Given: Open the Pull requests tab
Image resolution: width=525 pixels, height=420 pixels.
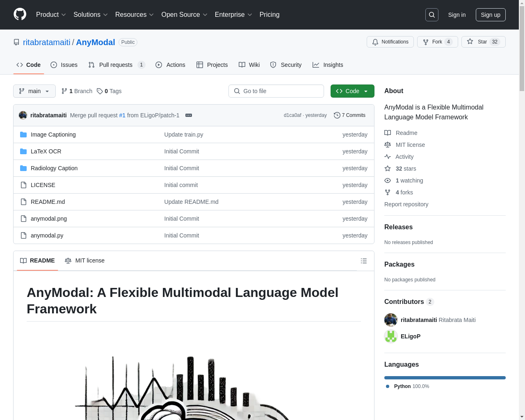Looking at the screenshot, I should (x=116, y=65).
